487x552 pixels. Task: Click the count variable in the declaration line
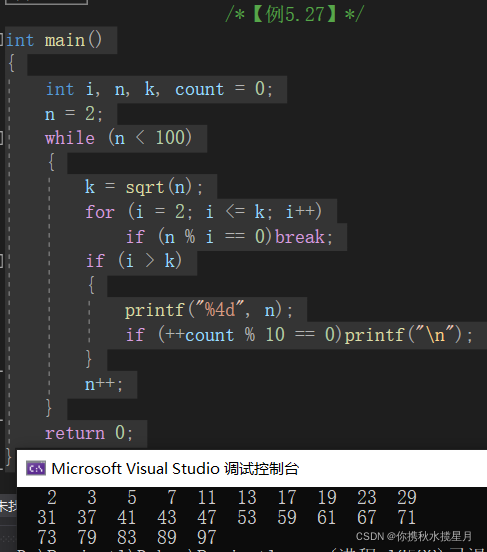[x=199, y=89]
